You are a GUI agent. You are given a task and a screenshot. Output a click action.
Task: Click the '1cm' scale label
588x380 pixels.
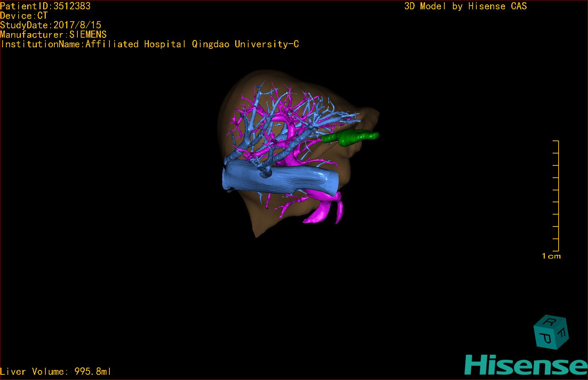click(551, 256)
